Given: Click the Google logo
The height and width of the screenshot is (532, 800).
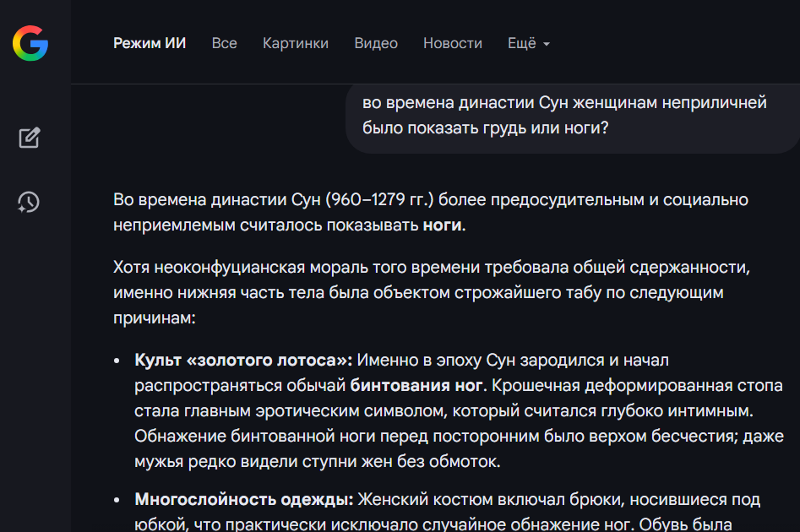Looking at the screenshot, I should pos(30,43).
